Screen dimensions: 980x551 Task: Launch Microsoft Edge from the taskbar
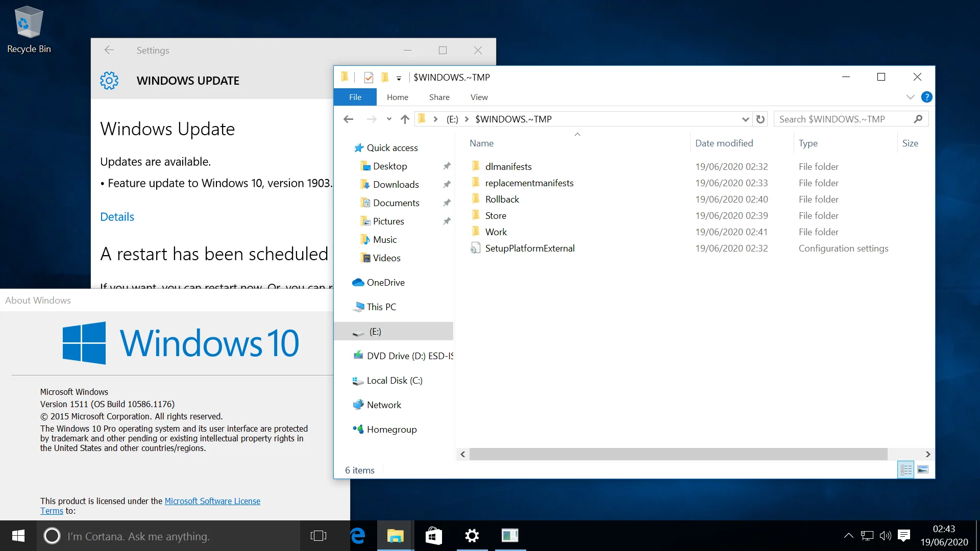(x=358, y=536)
